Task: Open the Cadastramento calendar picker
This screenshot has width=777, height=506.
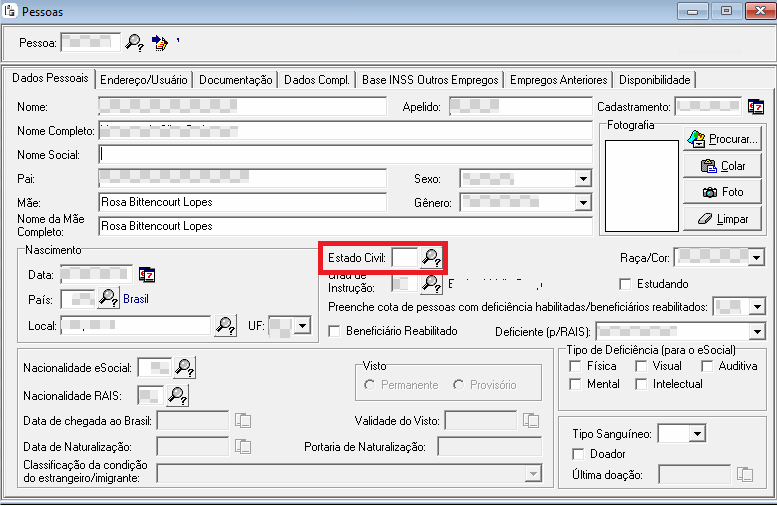Action: click(x=756, y=106)
